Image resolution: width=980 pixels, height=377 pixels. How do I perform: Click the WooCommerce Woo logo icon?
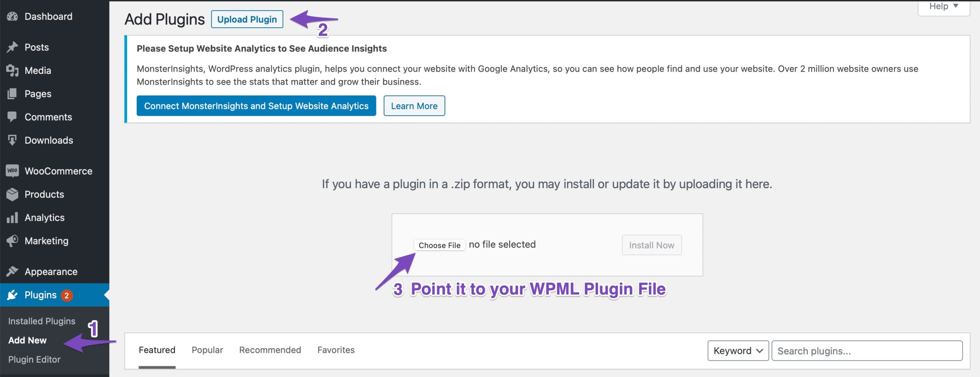click(x=12, y=171)
